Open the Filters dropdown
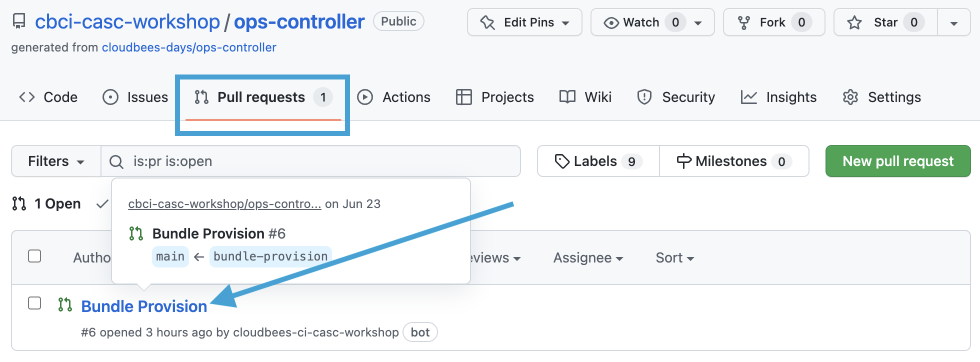Viewport: 980px width, 362px height. tap(56, 161)
